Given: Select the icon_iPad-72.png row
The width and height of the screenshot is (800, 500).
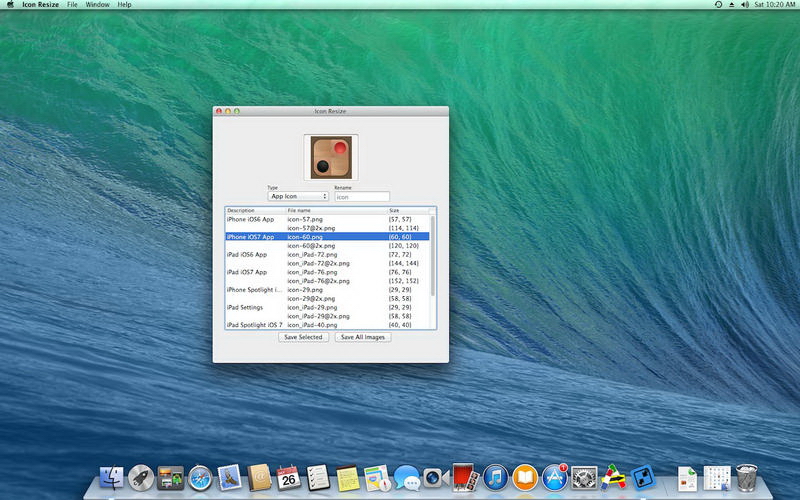Looking at the screenshot, I should (312, 255).
